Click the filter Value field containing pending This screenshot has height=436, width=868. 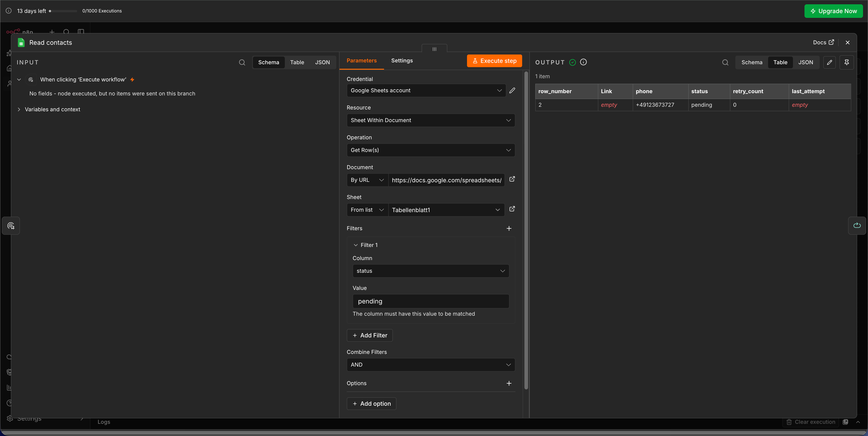coord(431,301)
